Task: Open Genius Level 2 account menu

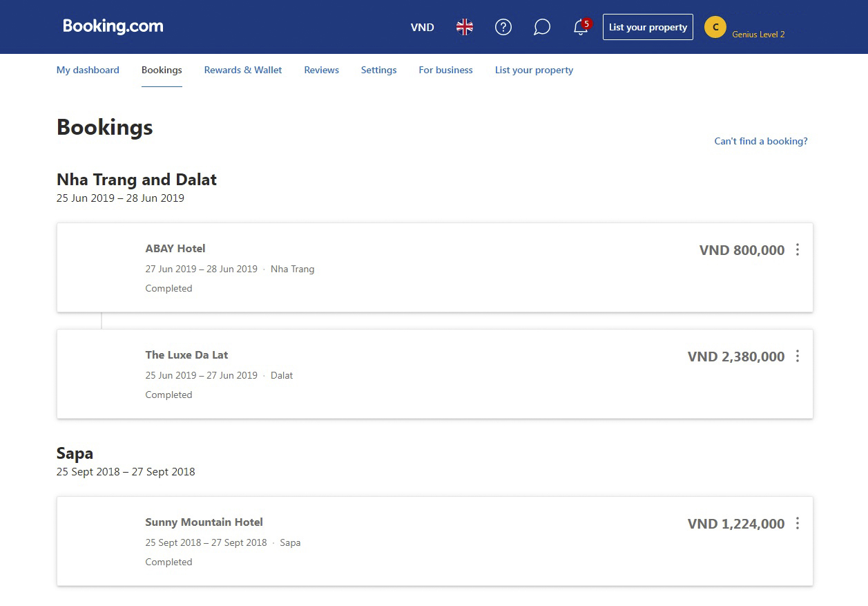Action: click(x=758, y=34)
